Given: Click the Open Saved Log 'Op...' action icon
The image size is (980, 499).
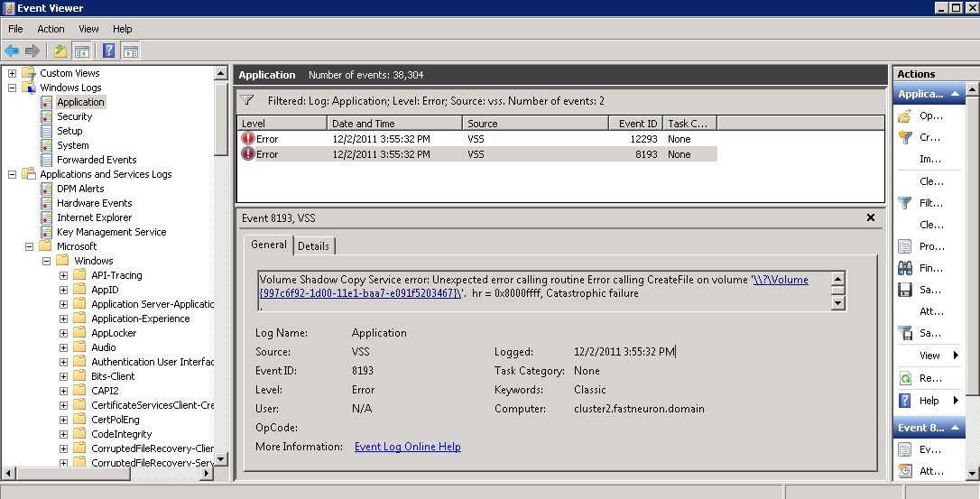Looking at the screenshot, I should tap(905, 116).
